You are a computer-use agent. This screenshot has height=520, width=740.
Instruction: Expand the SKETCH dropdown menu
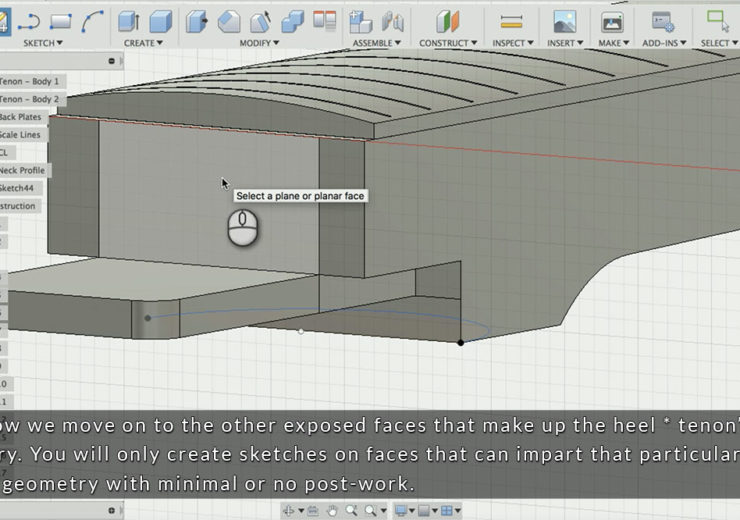(42, 43)
